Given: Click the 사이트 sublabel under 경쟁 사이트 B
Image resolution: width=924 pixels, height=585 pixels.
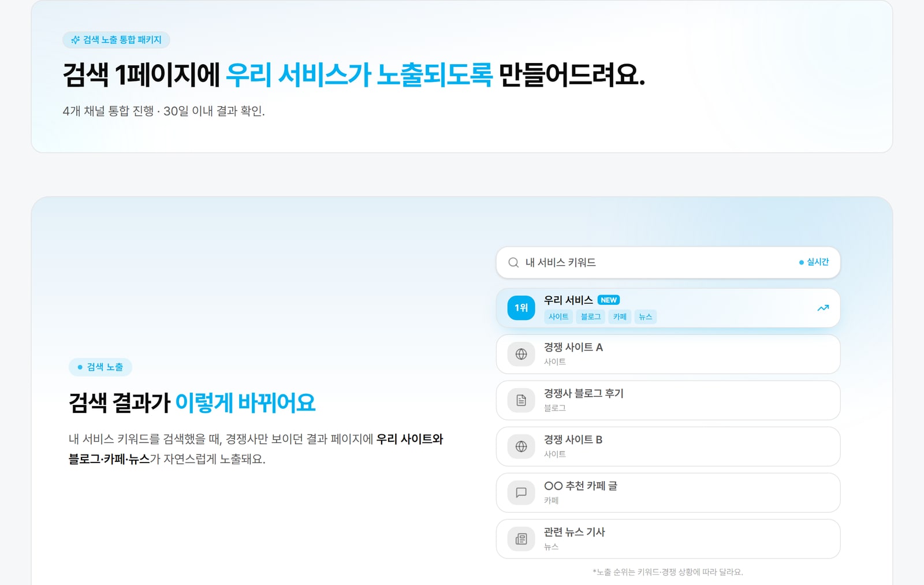Looking at the screenshot, I should click(x=555, y=454).
